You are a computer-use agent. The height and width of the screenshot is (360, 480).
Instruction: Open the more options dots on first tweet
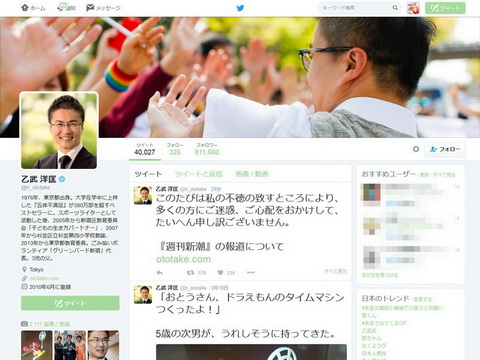pyautogui.click(x=251, y=273)
